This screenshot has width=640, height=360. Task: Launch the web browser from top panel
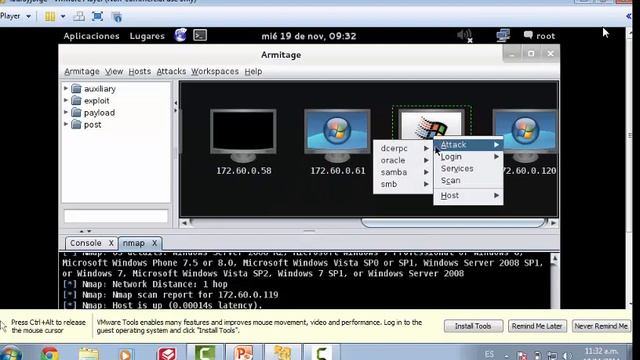point(180,36)
